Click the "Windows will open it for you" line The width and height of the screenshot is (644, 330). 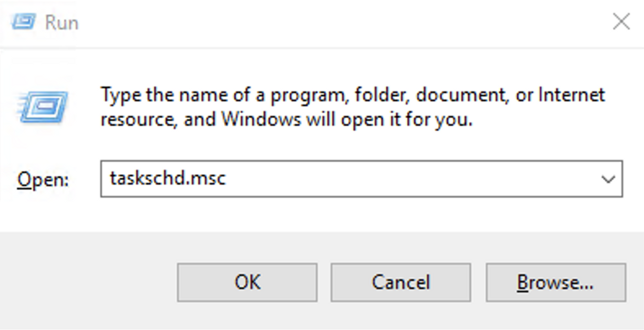pyautogui.click(x=346, y=120)
